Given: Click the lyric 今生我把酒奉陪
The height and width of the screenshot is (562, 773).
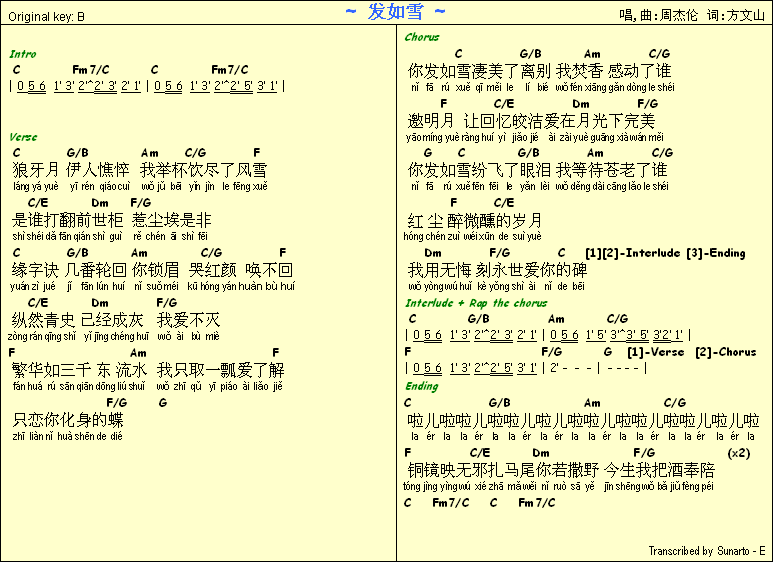Looking at the screenshot, I should (659, 470).
